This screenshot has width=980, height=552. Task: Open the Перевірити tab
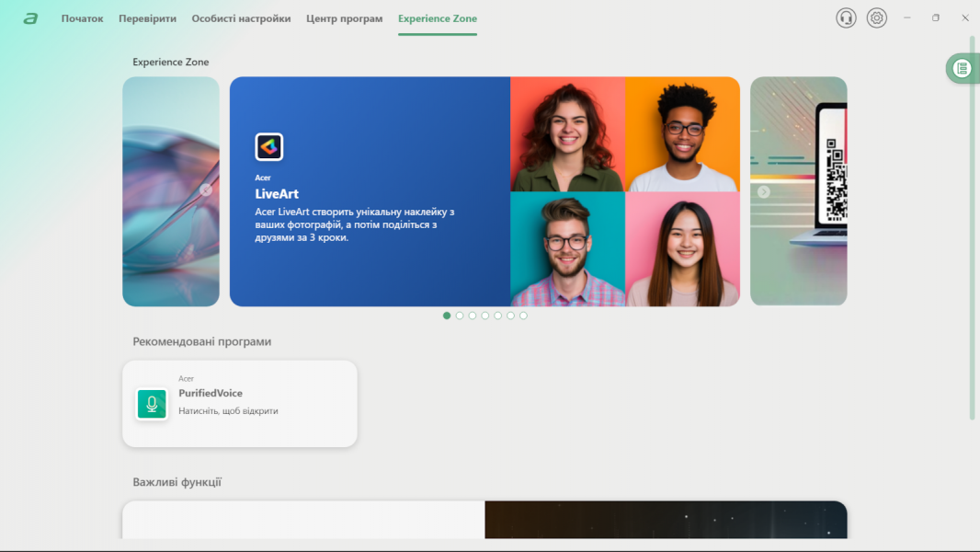click(147, 18)
